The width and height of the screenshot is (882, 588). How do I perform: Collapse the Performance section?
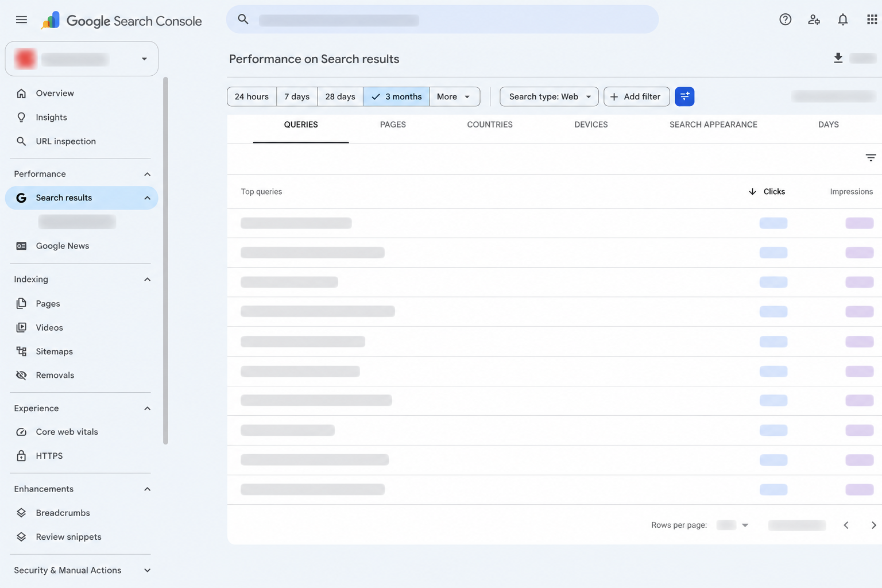147,174
